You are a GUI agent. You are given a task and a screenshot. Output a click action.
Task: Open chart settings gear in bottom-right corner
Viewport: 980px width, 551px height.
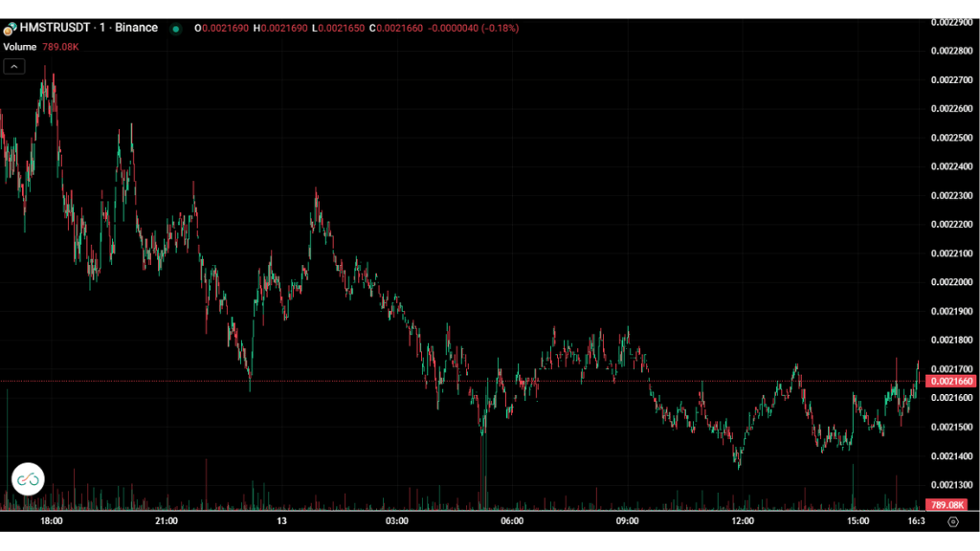[952, 521]
